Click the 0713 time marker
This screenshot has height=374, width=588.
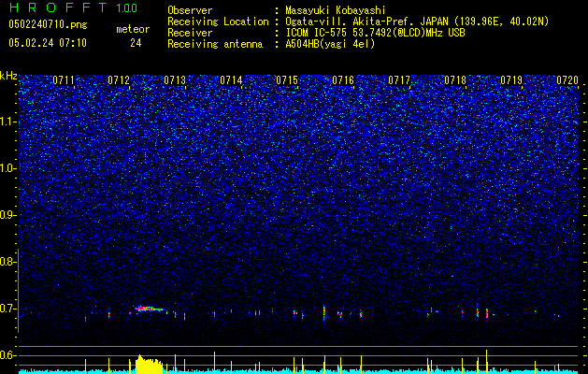[175, 80]
